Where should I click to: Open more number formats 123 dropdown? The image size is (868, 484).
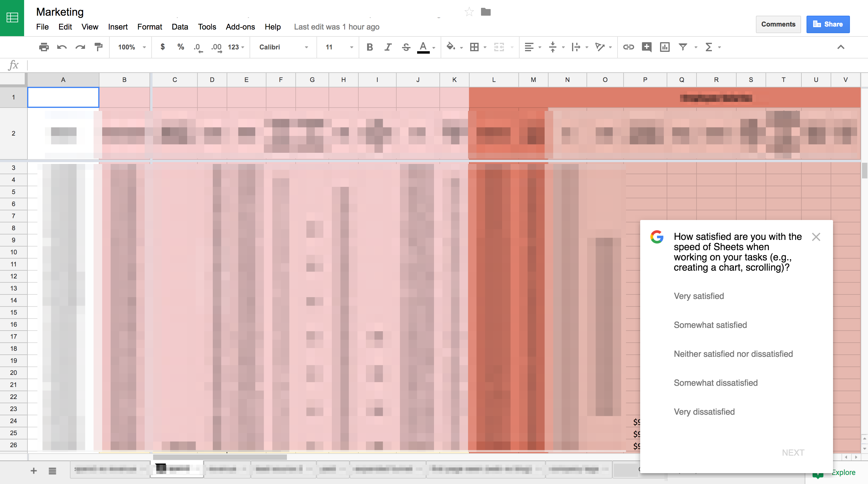[236, 47]
